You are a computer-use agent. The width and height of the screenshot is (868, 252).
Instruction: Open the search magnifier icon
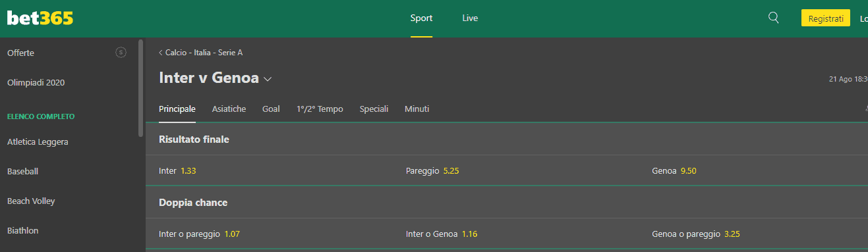774,18
